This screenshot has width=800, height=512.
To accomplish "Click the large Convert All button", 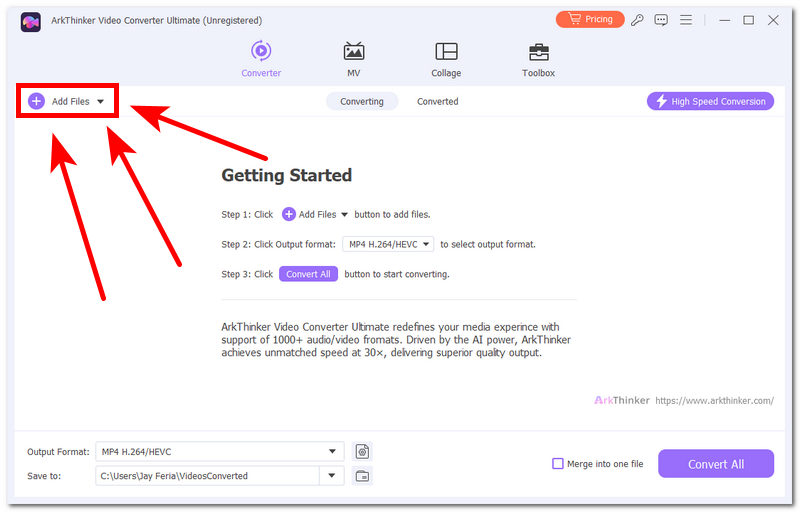I will pyautogui.click(x=716, y=464).
